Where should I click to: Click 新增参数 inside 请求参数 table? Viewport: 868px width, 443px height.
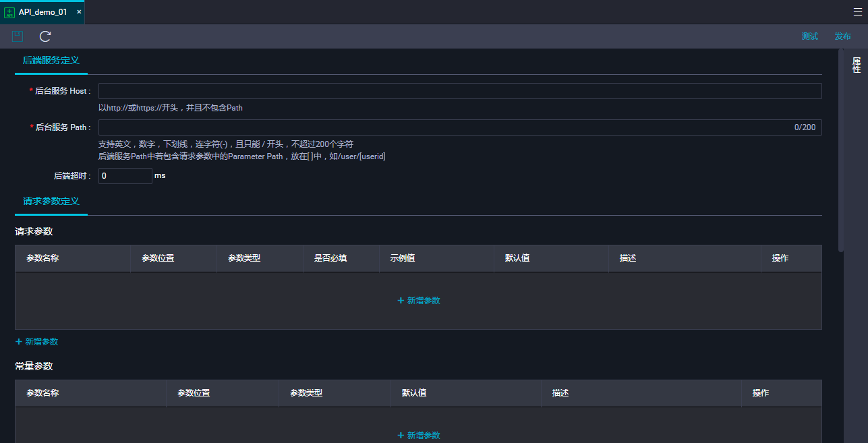click(x=419, y=301)
